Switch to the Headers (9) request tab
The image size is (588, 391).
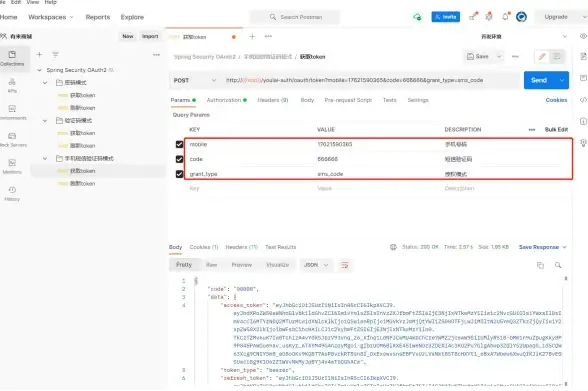273,100
